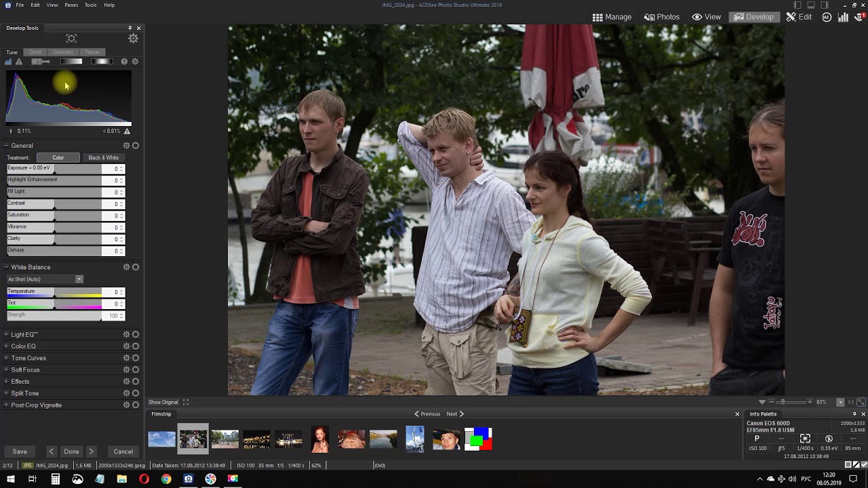Open the Dashboard bar chart icon
The height and width of the screenshot is (488, 868).
(843, 17)
